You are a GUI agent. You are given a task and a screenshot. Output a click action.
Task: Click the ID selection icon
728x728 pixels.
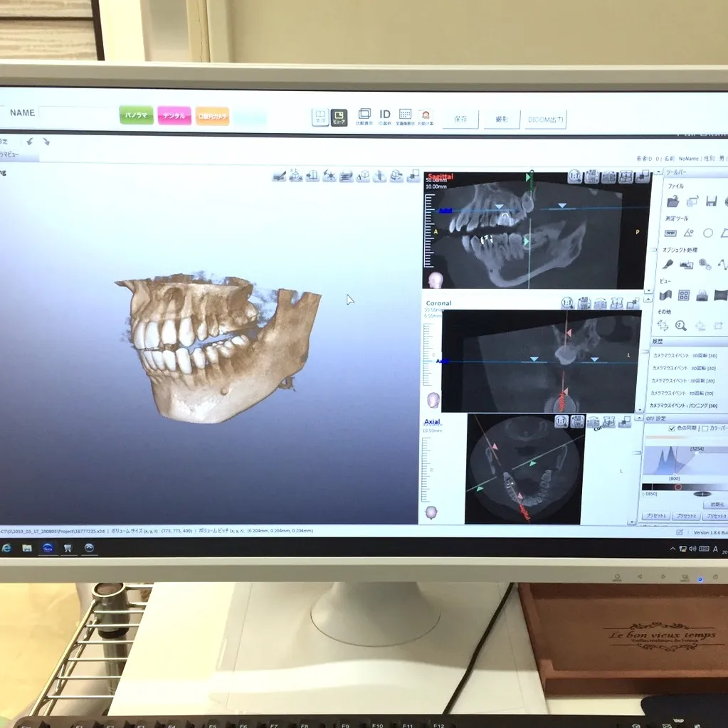tap(385, 116)
